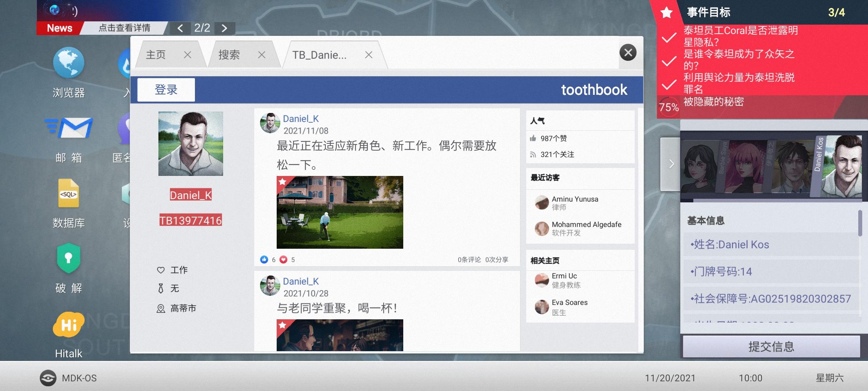Viewport: 868px width, 391px height.
Task: Select highlighted ID TB13977416
Action: coord(191,220)
